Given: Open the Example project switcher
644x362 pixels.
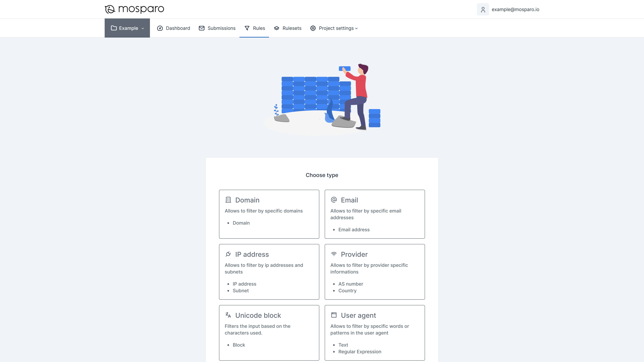Looking at the screenshot, I should click(127, 28).
